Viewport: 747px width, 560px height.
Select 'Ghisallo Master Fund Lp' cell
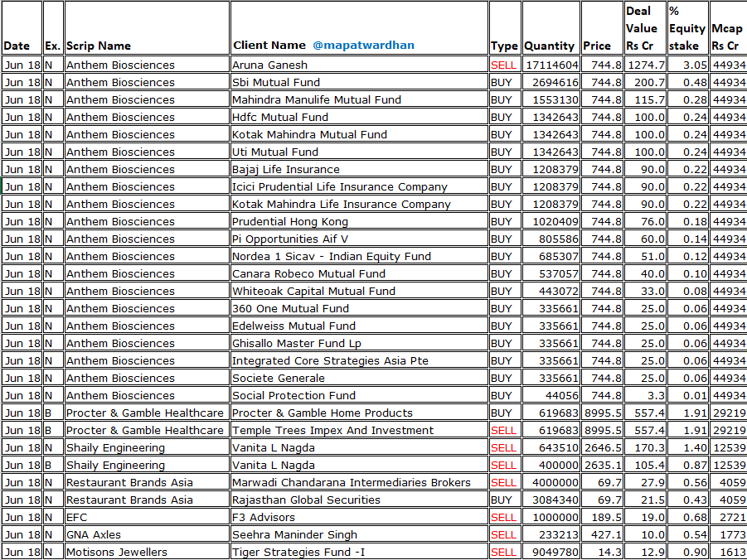359,343
